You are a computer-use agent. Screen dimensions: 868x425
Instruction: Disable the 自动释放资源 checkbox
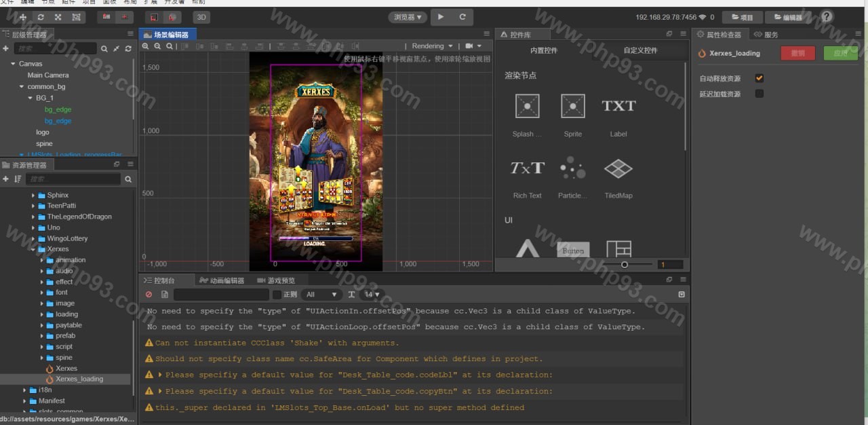(759, 79)
